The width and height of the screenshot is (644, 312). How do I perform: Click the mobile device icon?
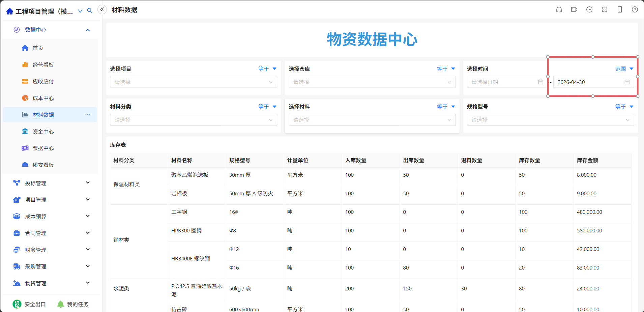pyautogui.click(x=620, y=10)
